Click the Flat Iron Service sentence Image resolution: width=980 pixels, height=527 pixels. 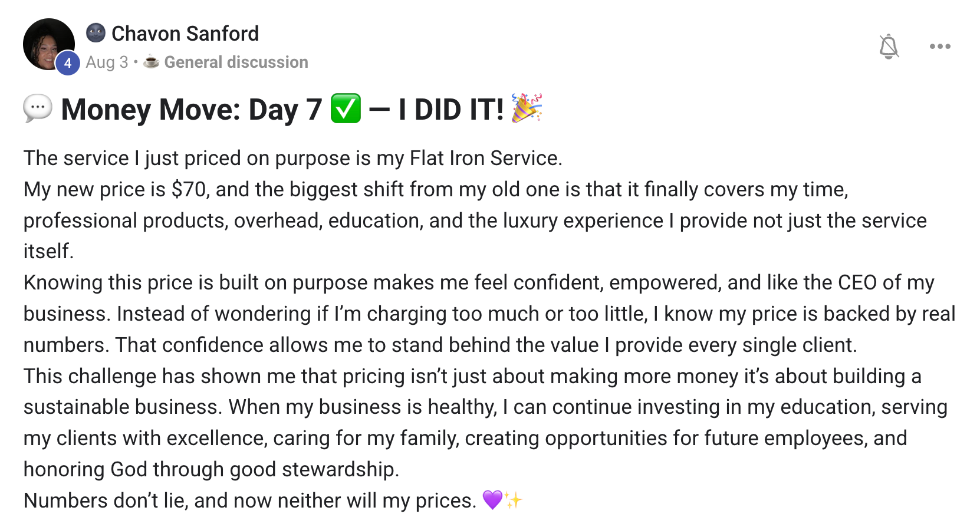pos(293,158)
